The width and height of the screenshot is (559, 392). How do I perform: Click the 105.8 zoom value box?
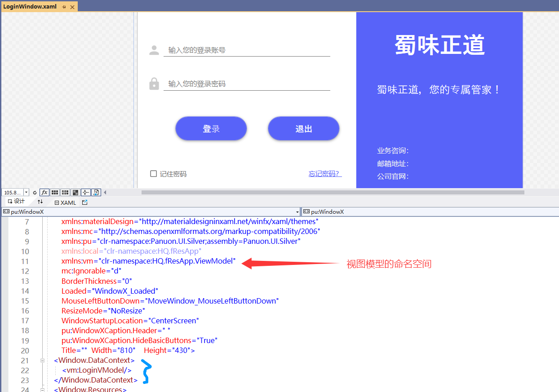click(x=13, y=192)
